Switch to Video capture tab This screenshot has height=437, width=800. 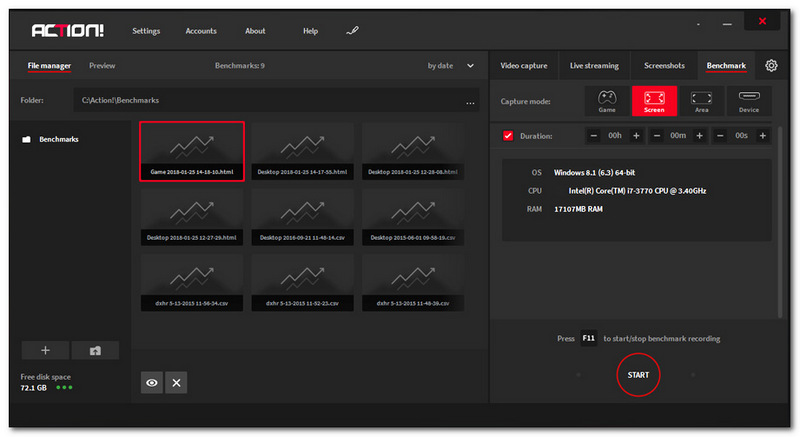(x=523, y=65)
